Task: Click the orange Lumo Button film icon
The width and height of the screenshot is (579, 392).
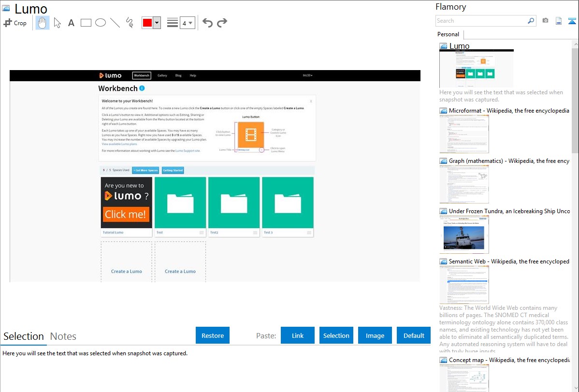Action: (251, 135)
